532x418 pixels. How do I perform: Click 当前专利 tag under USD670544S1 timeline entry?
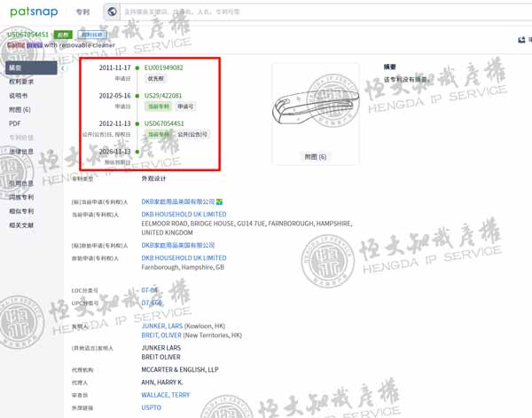pos(159,134)
